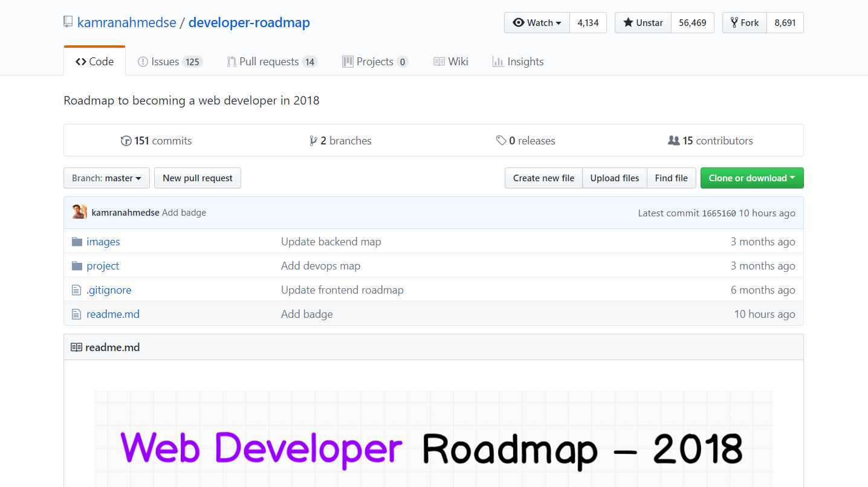Switch to the Pull requests tab
The image size is (868, 487).
[x=273, y=62]
